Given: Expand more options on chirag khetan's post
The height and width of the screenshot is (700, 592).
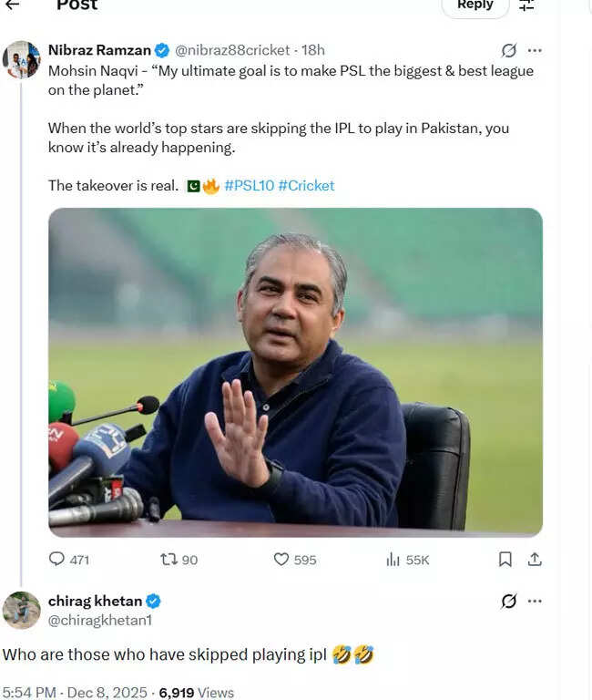Looking at the screenshot, I should click(536, 601).
